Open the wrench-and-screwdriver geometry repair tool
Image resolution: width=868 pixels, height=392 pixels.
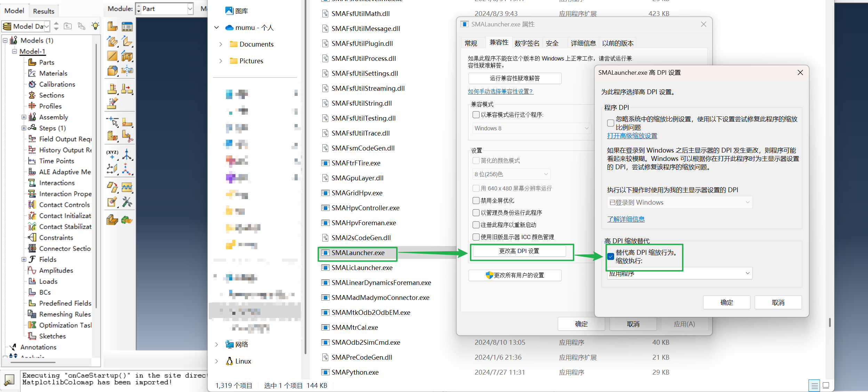(127, 202)
